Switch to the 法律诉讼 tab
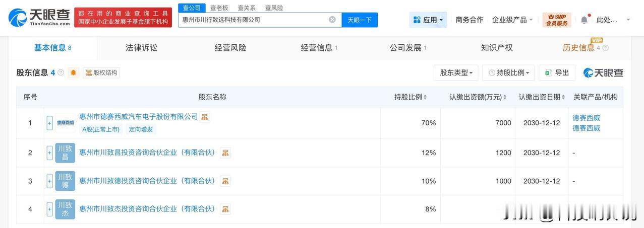644x228 pixels. (142, 48)
